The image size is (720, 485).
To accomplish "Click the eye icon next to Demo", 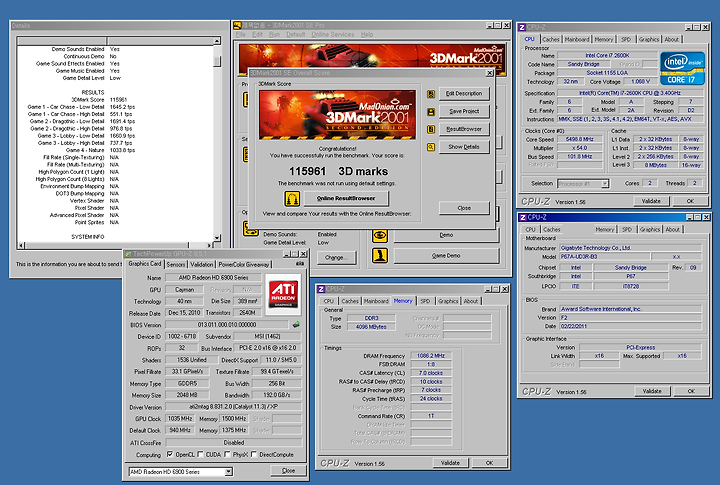I will [x=380, y=236].
